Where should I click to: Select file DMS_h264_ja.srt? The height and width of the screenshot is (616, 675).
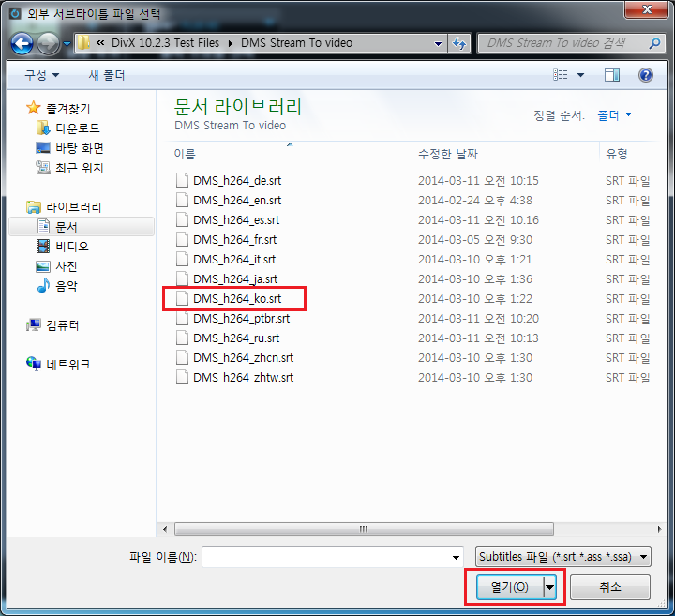coord(235,279)
